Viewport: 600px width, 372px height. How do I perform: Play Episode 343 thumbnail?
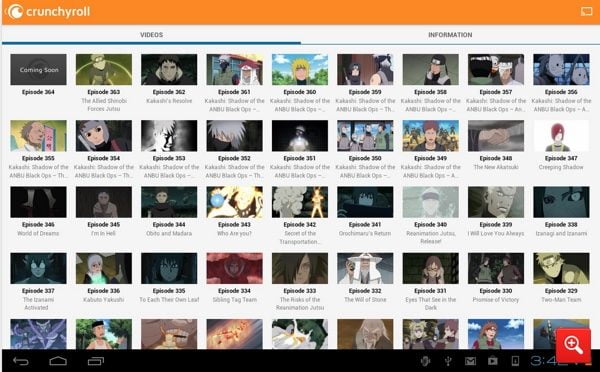[235, 202]
